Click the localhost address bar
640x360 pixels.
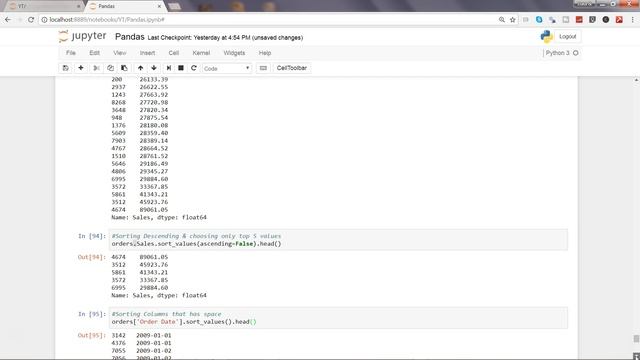(269, 20)
